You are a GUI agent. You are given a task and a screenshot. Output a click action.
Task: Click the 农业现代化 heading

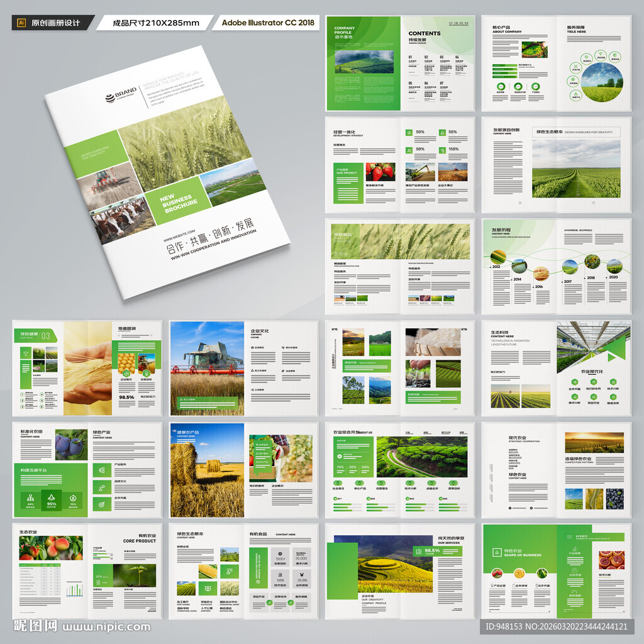(592, 372)
